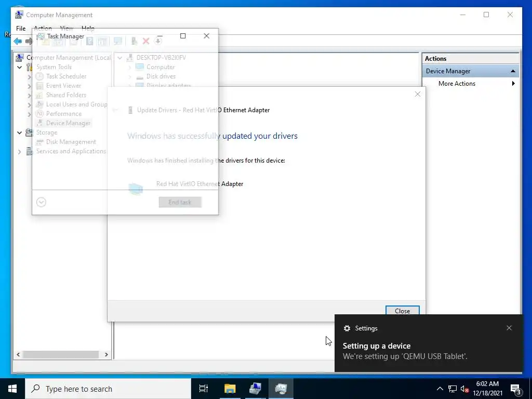This screenshot has height=399, width=532.
Task: Dismiss the Settings notification toast
Action: coord(509,328)
